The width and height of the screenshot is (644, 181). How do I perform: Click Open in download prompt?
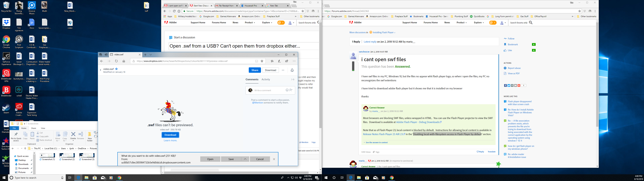tap(210, 159)
